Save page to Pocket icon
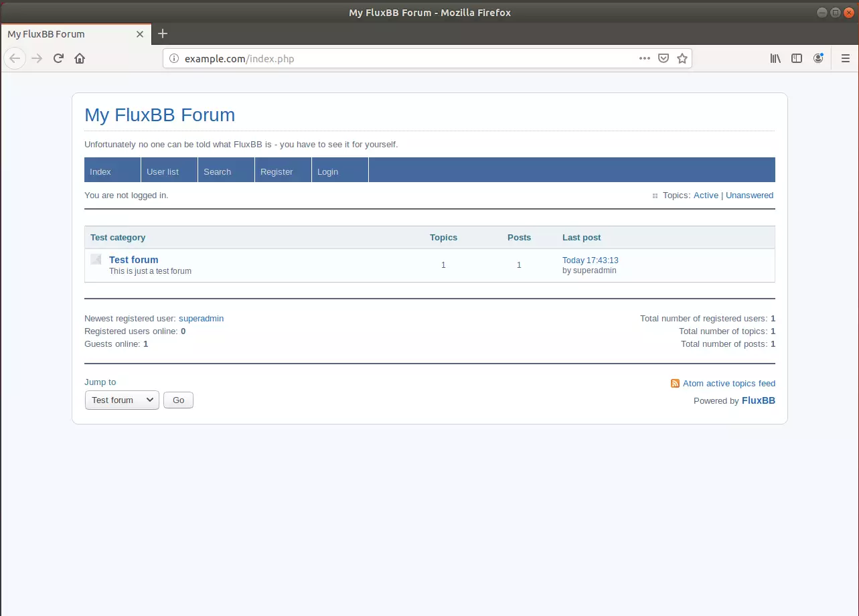The height and width of the screenshot is (616, 859). (663, 58)
